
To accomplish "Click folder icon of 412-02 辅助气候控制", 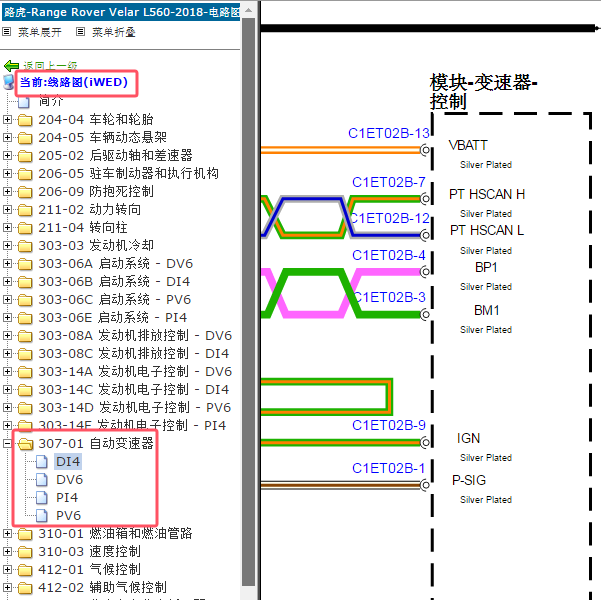I will tap(25, 588).
